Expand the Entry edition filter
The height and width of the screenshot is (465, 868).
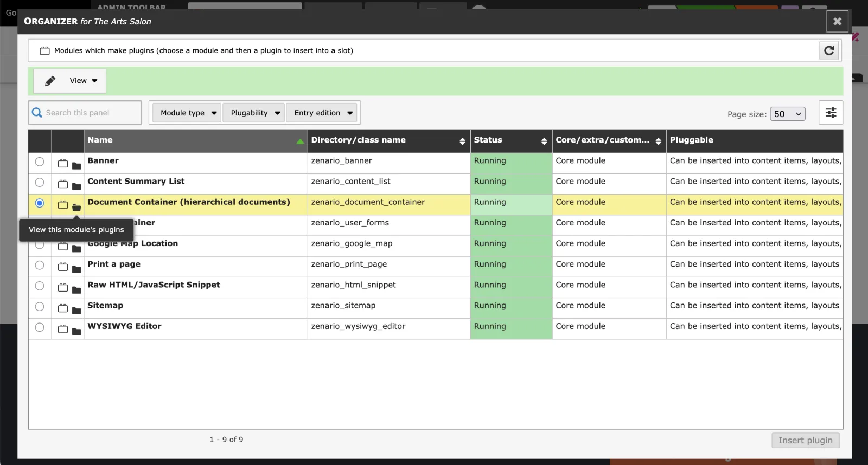click(322, 113)
